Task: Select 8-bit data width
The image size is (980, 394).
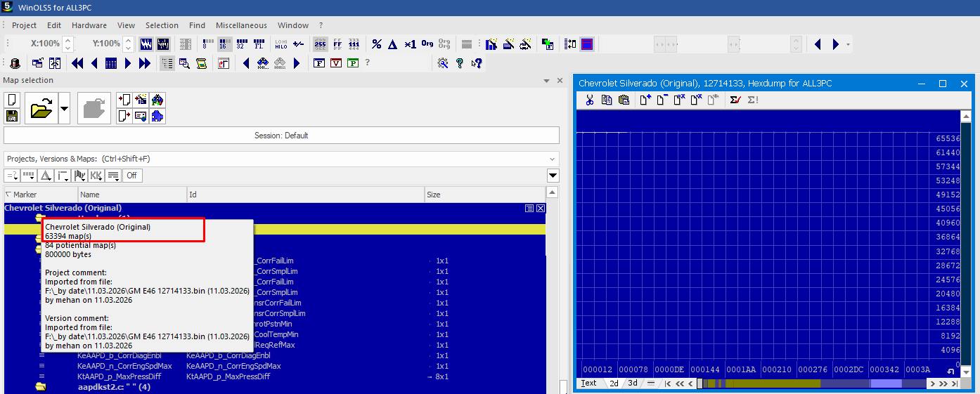Action: 207,44
